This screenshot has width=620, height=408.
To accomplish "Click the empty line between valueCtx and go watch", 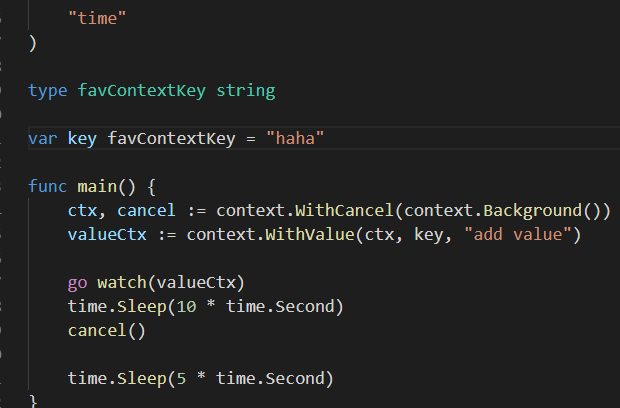I will 200,259.
